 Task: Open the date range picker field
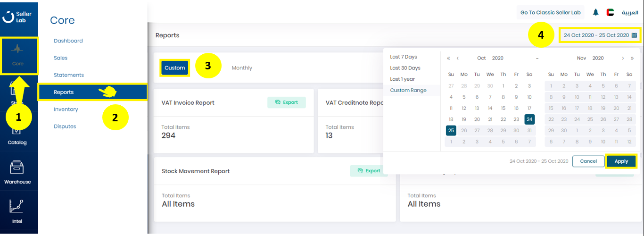[600, 35]
